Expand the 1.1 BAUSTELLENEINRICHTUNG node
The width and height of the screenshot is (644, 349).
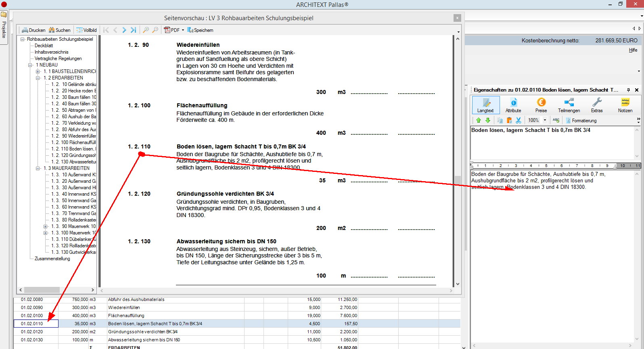click(x=38, y=71)
